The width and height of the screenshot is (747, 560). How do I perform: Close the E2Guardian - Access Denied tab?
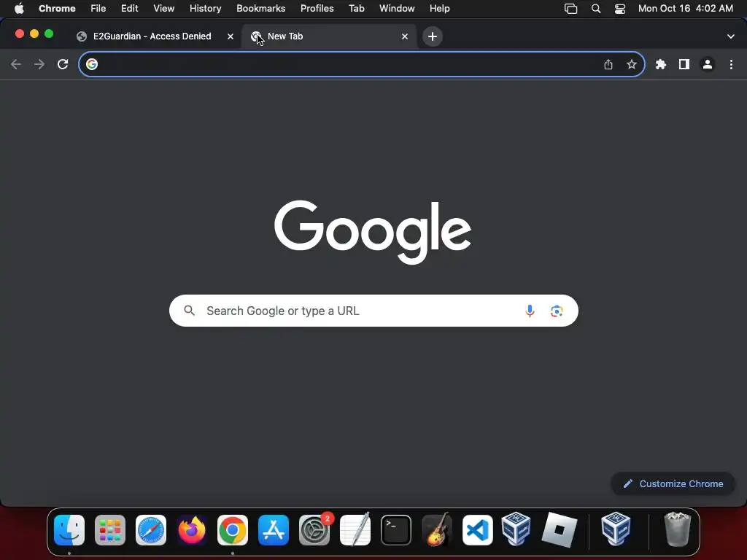click(230, 36)
